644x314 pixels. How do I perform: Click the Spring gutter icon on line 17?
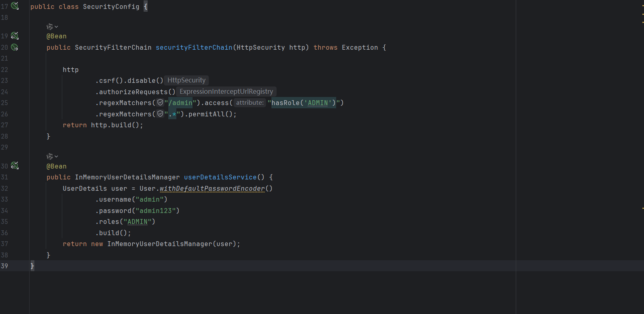(x=15, y=6)
